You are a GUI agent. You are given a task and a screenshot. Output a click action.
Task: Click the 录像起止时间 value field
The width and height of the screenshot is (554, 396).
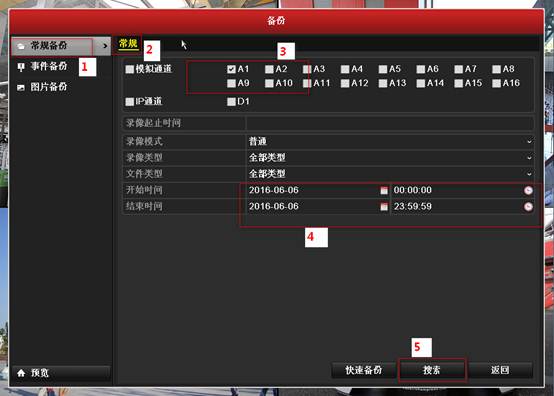click(390, 123)
